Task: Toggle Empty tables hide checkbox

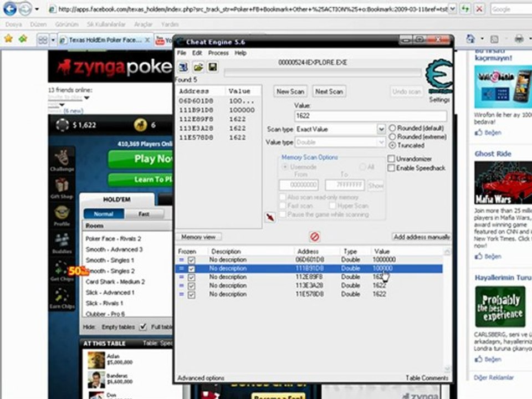Action: (x=143, y=327)
